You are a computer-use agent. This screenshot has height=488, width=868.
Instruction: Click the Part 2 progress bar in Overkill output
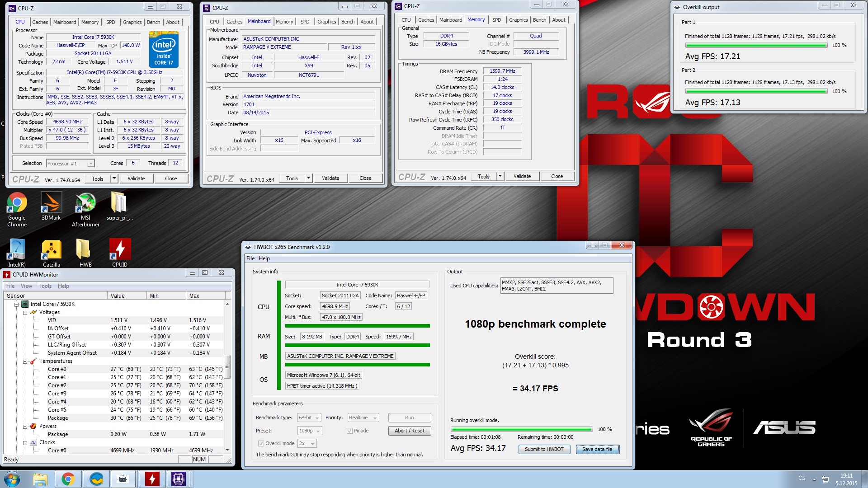click(756, 91)
